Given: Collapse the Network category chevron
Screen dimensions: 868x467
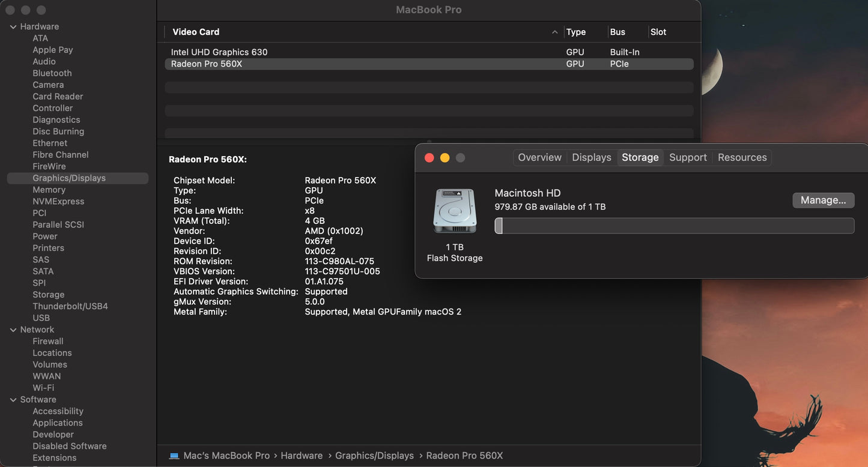Looking at the screenshot, I should click(x=13, y=330).
